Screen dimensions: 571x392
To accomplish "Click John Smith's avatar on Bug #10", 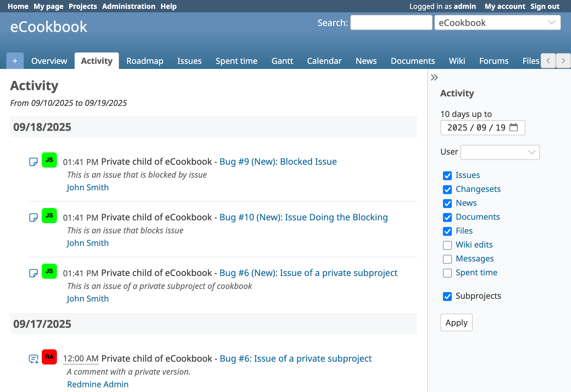I will (x=49, y=216).
